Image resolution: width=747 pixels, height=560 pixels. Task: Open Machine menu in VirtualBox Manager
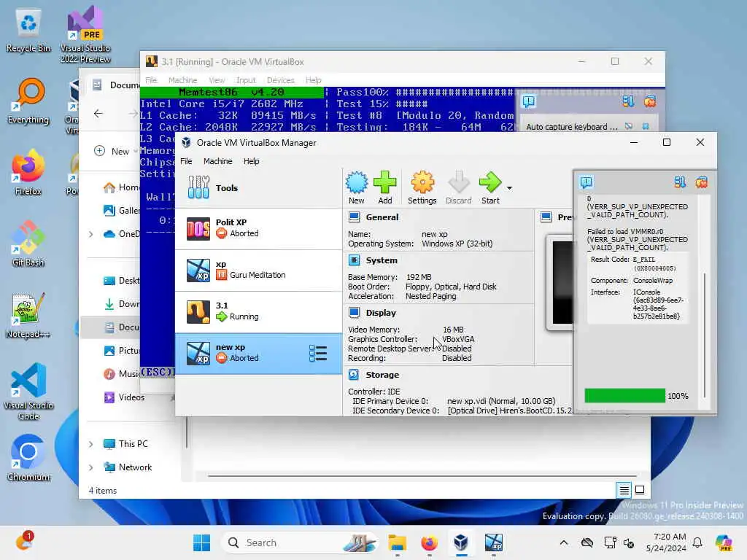coord(217,161)
